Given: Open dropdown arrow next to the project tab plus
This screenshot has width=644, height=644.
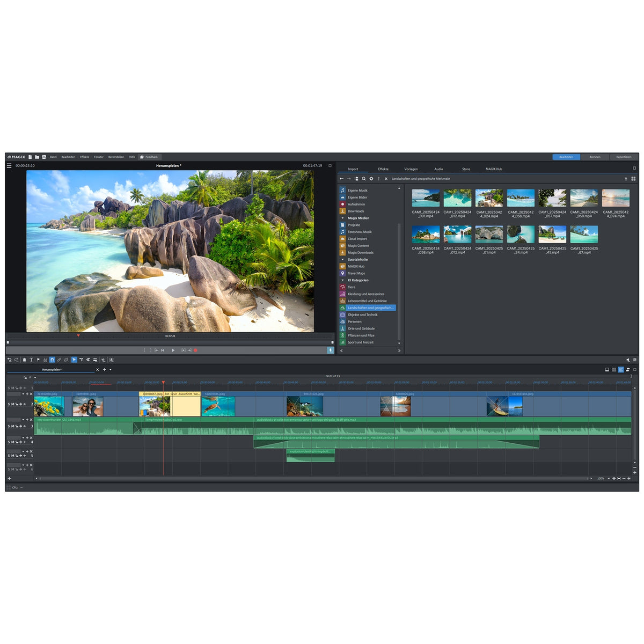Looking at the screenshot, I should point(111,370).
